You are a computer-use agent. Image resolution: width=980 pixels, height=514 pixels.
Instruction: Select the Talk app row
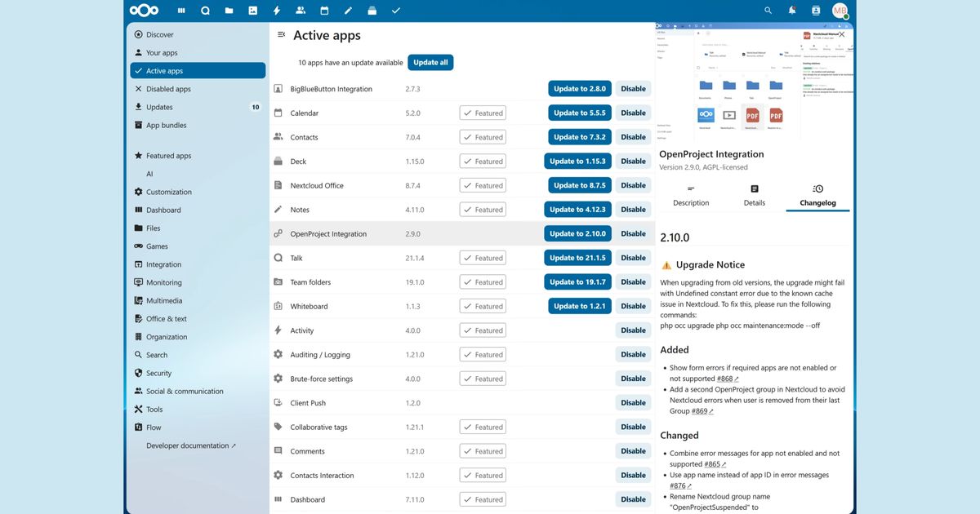461,258
